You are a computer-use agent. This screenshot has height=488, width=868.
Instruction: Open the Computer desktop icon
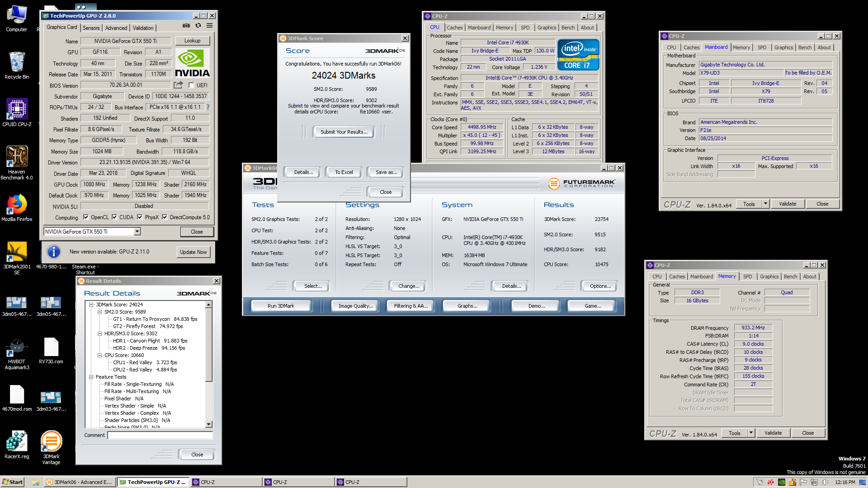pos(17,18)
